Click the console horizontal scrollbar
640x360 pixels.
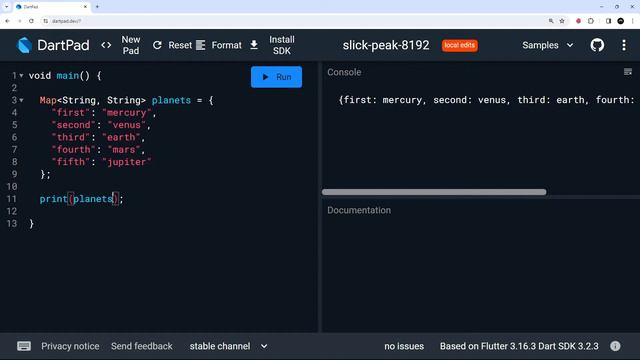click(434, 192)
